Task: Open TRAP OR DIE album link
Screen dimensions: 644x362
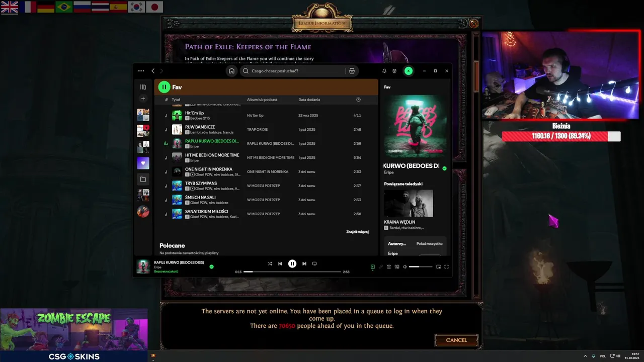Action: click(x=257, y=129)
